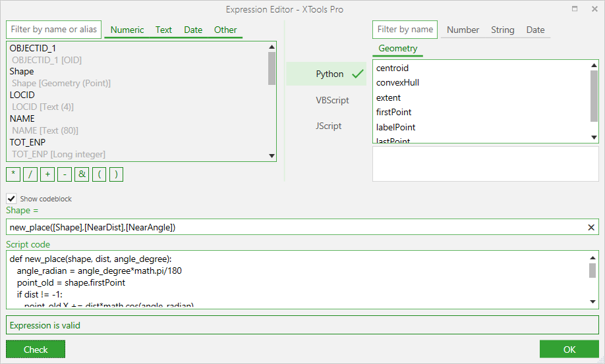Choose JScript as the parser
Viewport: 605px width, 364px height.
click(329, 126)
